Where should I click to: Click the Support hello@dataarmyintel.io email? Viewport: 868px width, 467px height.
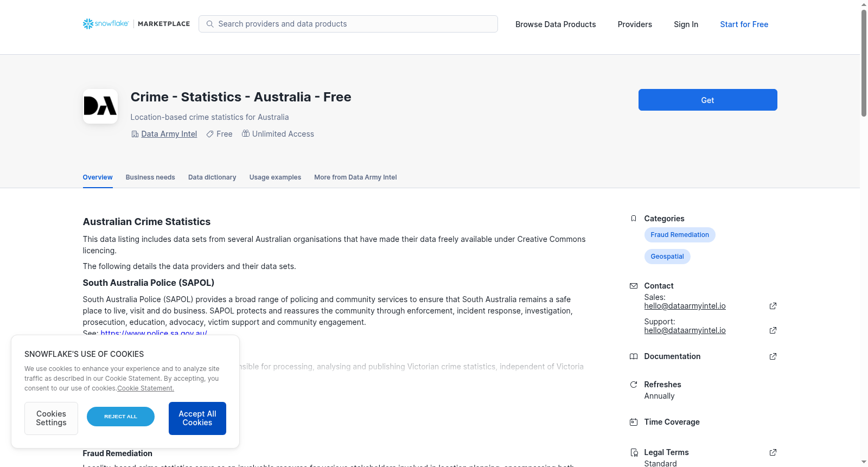coord(685,330)
